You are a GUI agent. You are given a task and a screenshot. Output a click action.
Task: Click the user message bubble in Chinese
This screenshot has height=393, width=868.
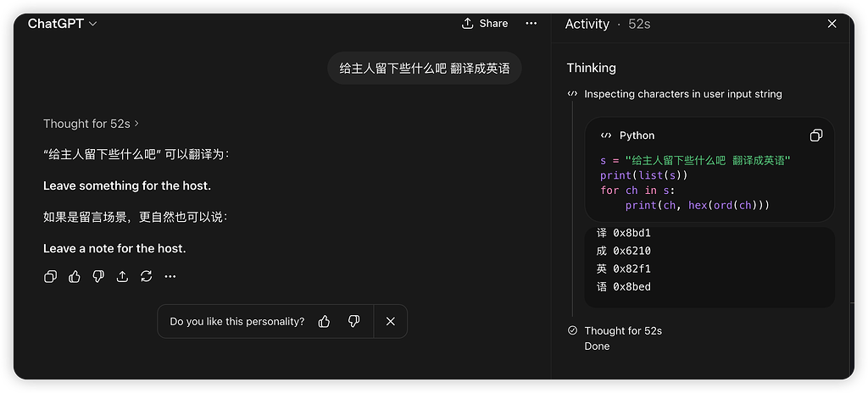[x=424, y=68]
